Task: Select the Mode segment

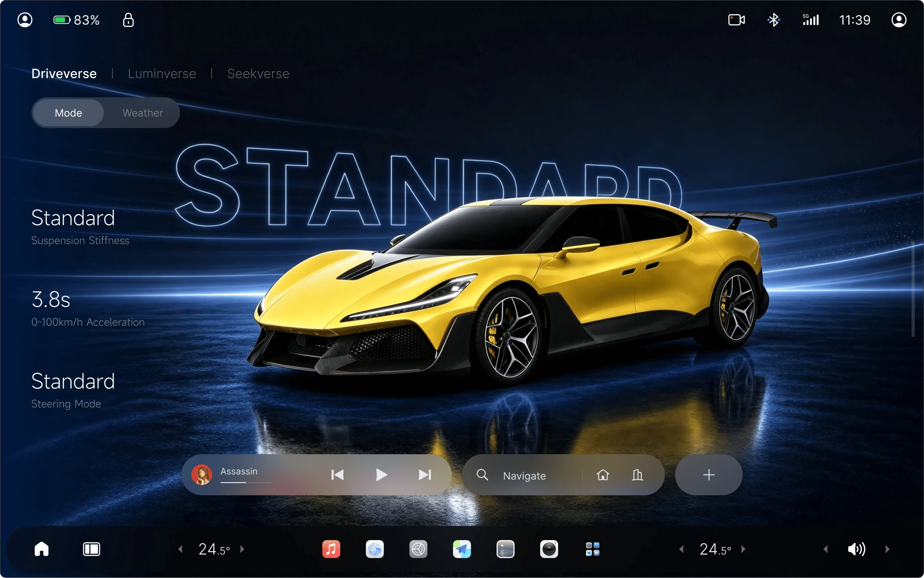Action: [x=68, y=113]
